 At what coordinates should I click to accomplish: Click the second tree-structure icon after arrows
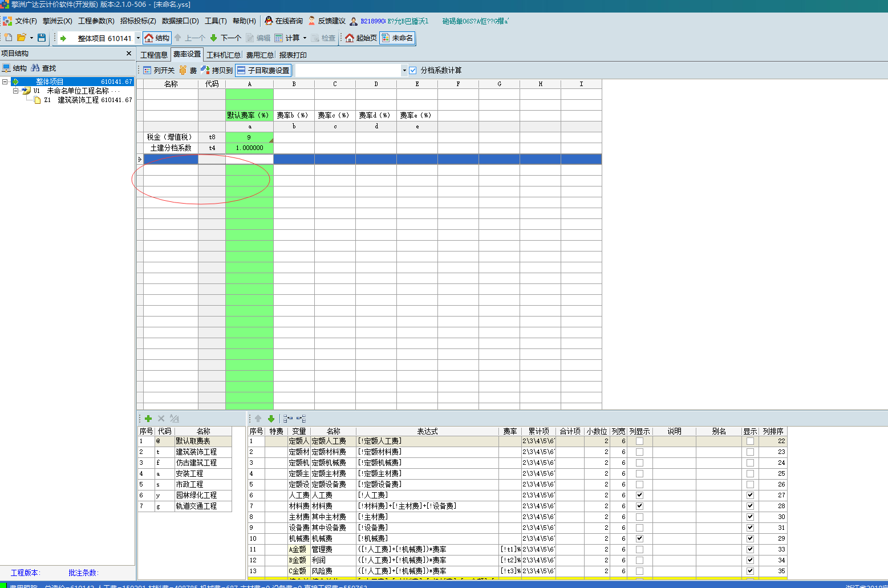click(x=301, y=419)
